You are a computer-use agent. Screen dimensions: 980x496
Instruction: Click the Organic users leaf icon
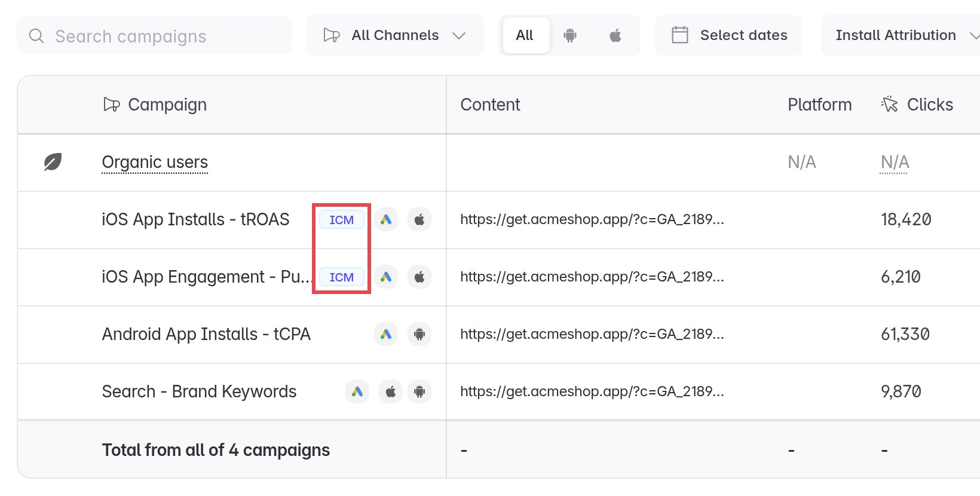coord(53,162)
